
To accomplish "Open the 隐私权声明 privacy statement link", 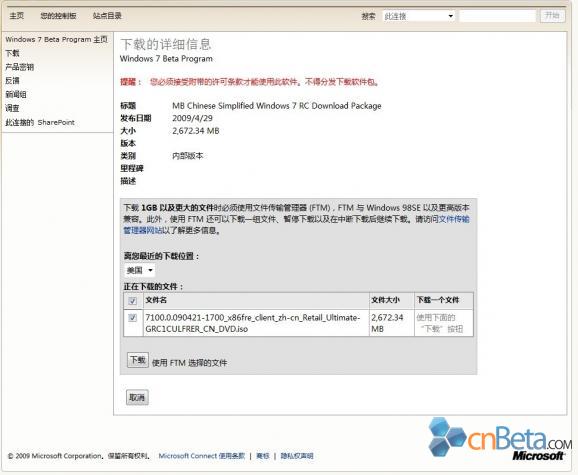I will [297, 456].
